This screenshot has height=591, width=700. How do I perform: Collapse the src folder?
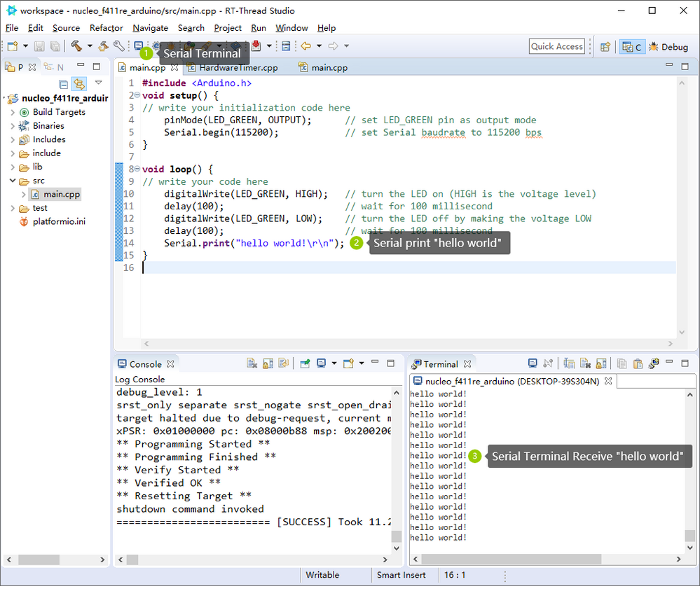[x=13, y=181]
